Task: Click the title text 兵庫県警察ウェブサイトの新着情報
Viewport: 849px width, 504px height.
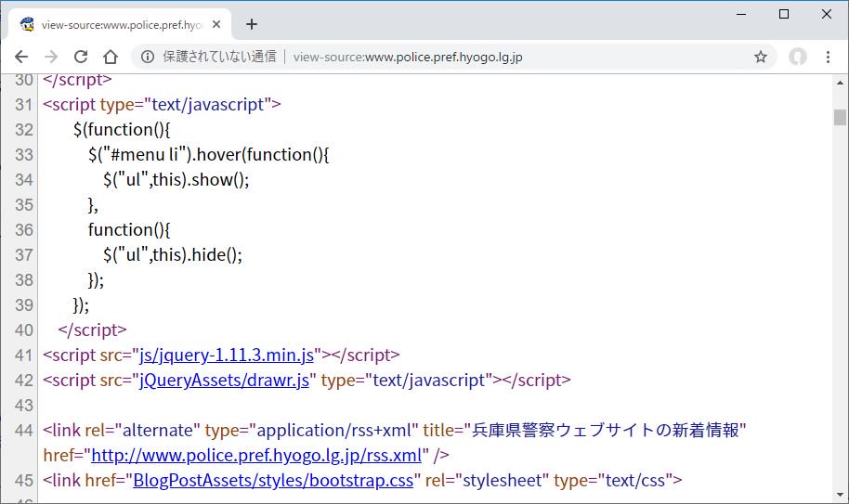Action: [x=606, y=431]
